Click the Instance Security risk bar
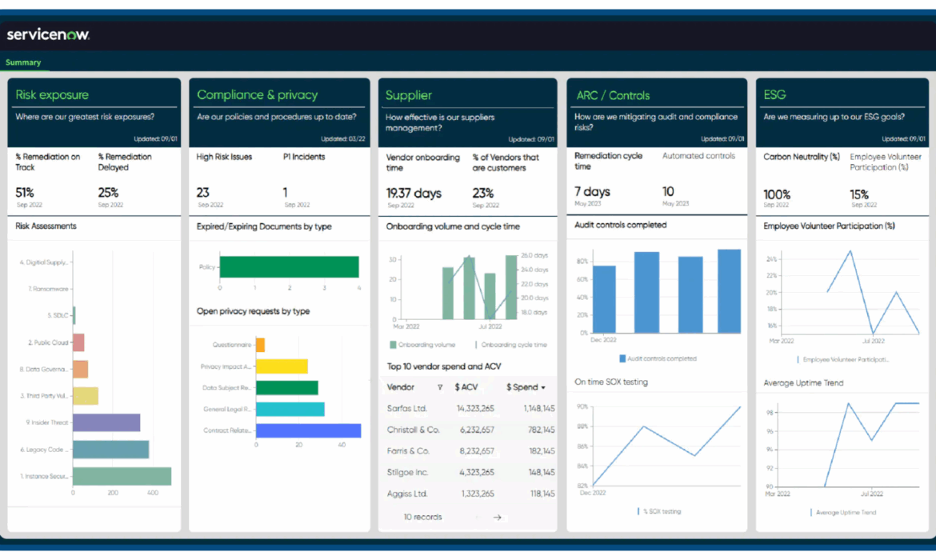 [122, 477]
